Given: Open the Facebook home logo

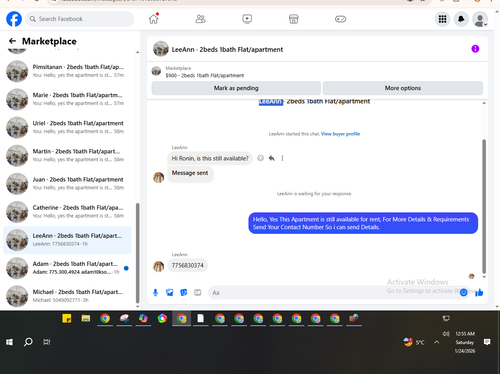Looking at the screenshot, I should [14, 19].
